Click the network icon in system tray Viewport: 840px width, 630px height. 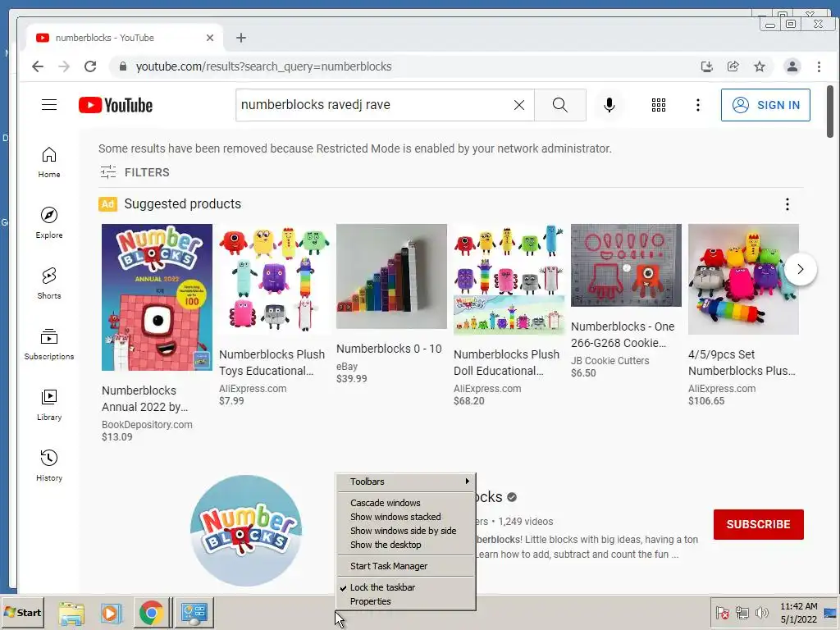click(742, 612)
